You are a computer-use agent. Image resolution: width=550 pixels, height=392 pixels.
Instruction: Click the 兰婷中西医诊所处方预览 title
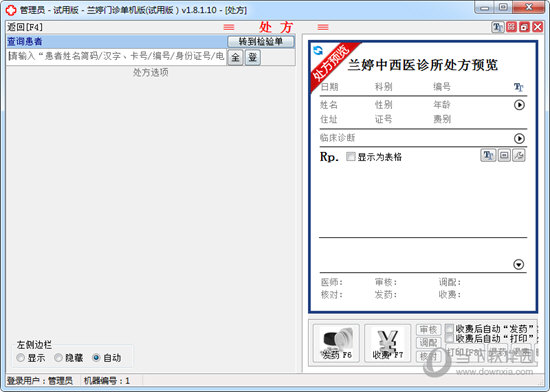tap(423, 65)
